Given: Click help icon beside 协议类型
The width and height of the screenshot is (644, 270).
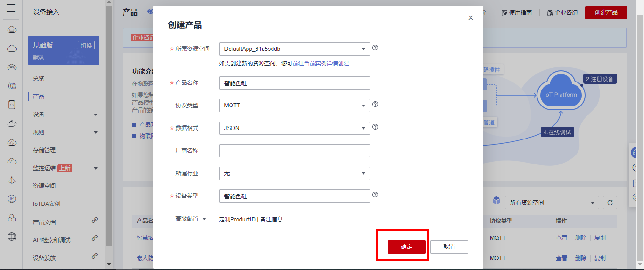Looking at the screenshot, I should (x=376, y=105).
